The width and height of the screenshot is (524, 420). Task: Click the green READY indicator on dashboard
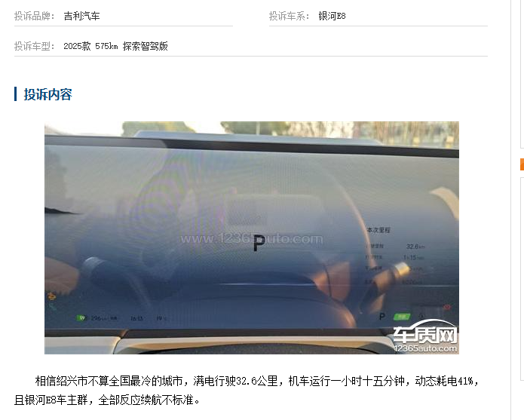click(402, 317)
